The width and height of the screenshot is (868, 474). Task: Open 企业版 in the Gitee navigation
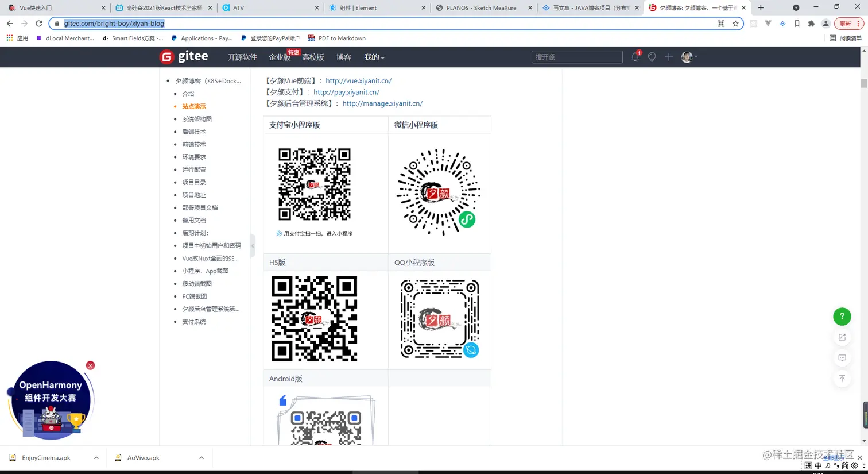pos(279,57)
